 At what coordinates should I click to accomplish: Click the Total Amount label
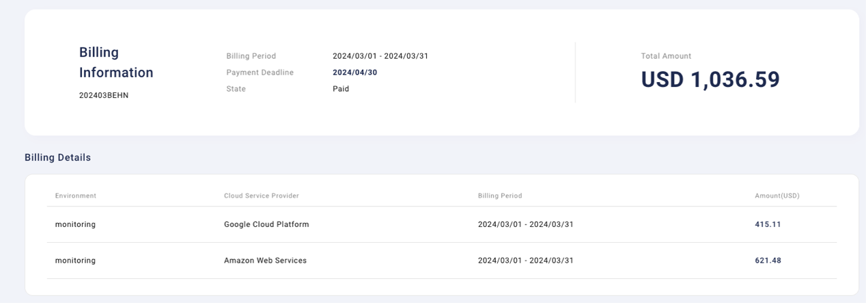[x=666, y=56]
